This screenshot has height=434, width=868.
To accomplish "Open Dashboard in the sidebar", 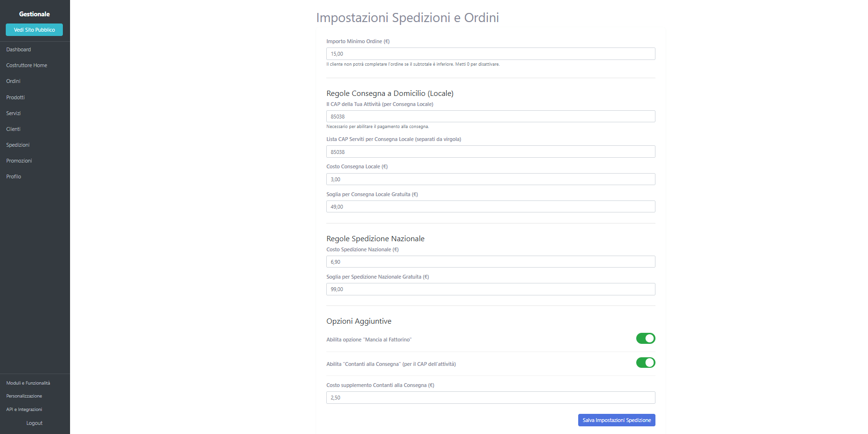I will 19,49.
